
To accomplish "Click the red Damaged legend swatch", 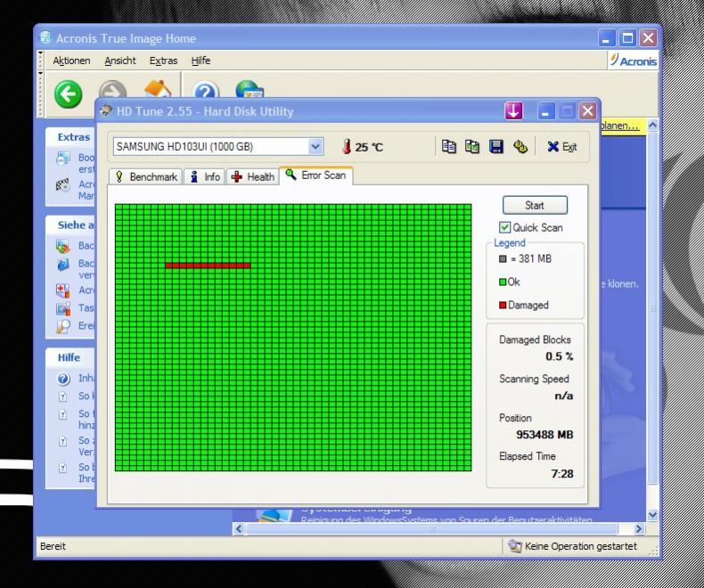I will tap(503, 306).
